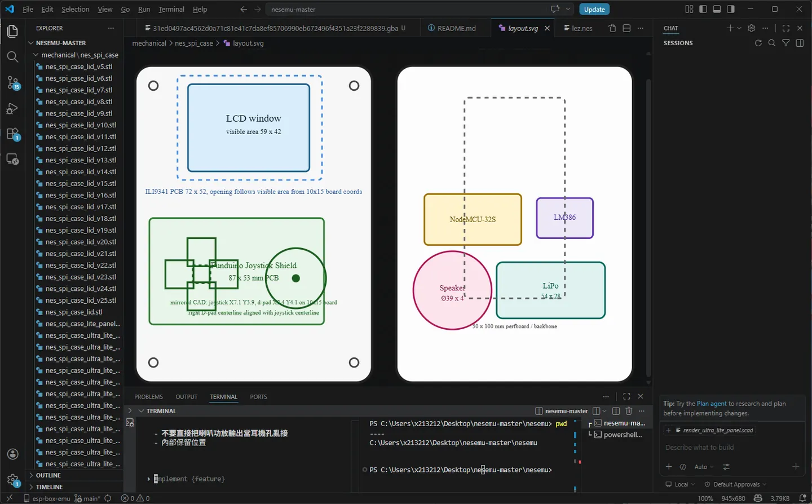812x504 pixels.
Task: Click Copilot status icon in status bar
Action: coord(758,498)
